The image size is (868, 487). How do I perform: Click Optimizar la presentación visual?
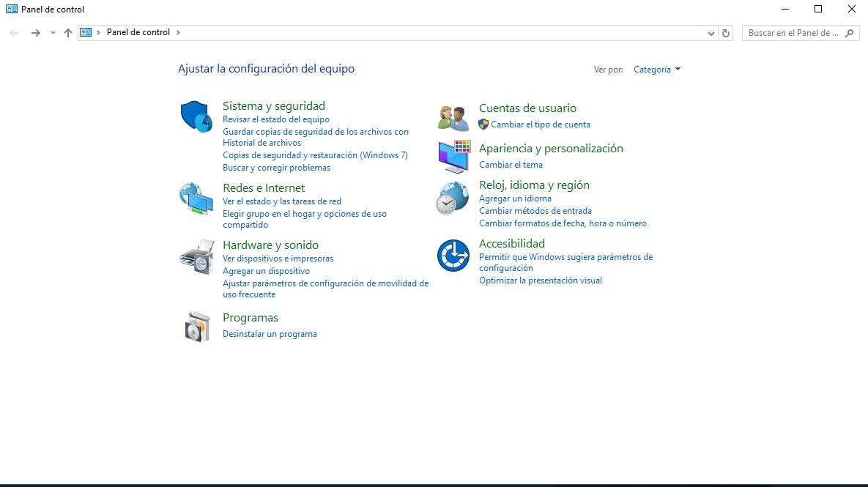tap(541, 280)
